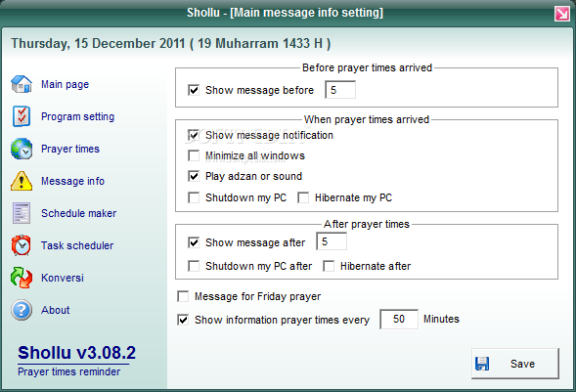Click the About question mark icon
The height and width of the screenshot is (392, 576).
coord(22,310)
